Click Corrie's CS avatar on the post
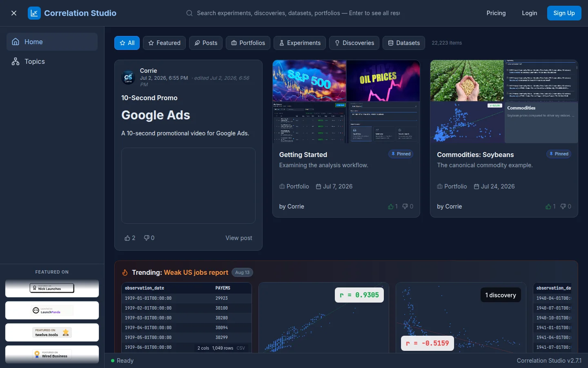The height and width of the screenshot is (368, 588). [x=128, y=77]
